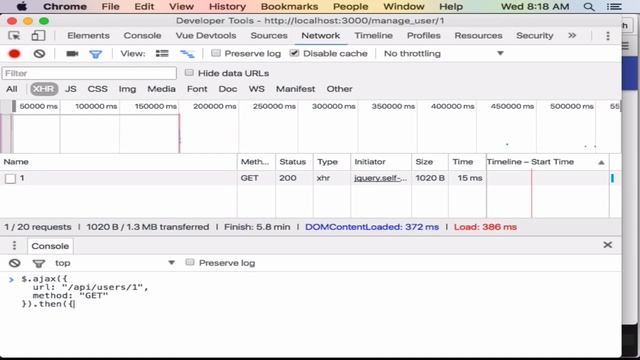
Task: Enable Preserve log in console drawer
Action: pos(190,262)
